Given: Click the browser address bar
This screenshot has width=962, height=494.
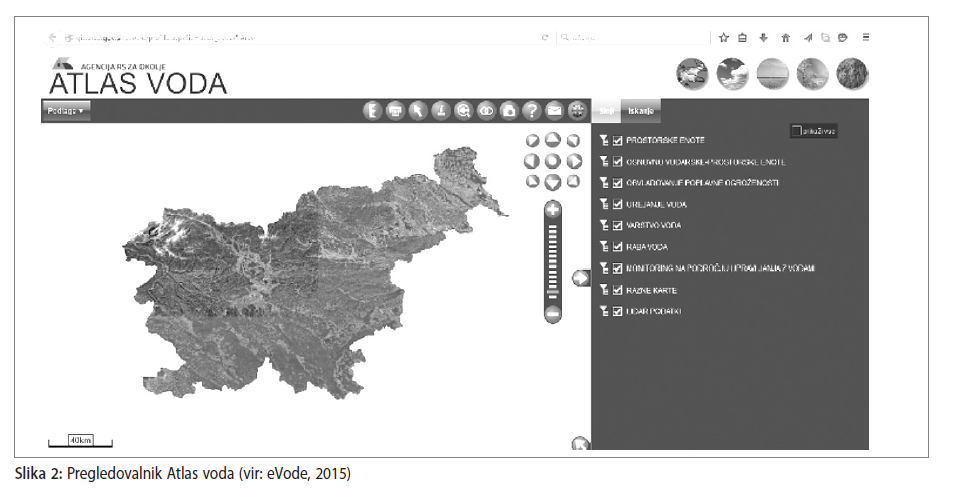Looking at the screenshot, I should click(x=301, y=37).
